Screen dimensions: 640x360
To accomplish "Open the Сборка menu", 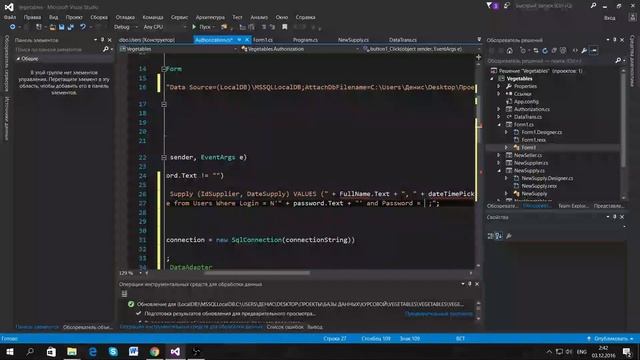I will pyautogui.click(x=99, y=17).
